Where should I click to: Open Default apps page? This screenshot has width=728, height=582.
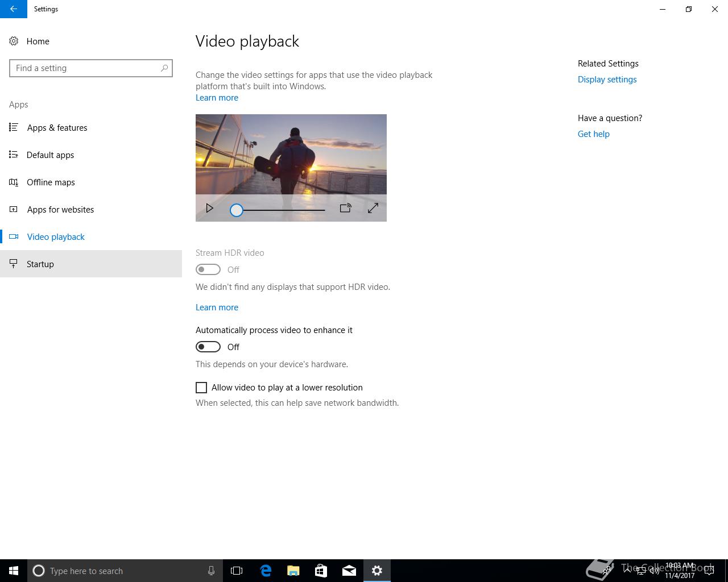[x=91, y=155]
